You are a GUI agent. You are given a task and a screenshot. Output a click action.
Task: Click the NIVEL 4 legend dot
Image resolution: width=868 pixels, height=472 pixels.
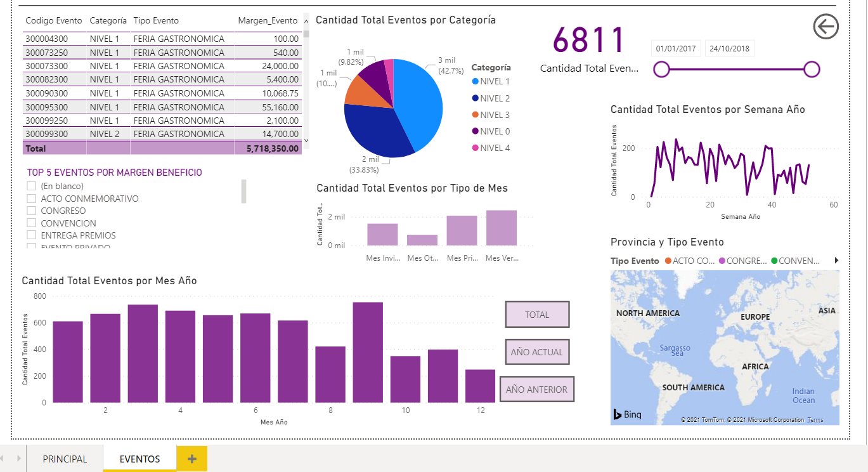coord(476,148)
